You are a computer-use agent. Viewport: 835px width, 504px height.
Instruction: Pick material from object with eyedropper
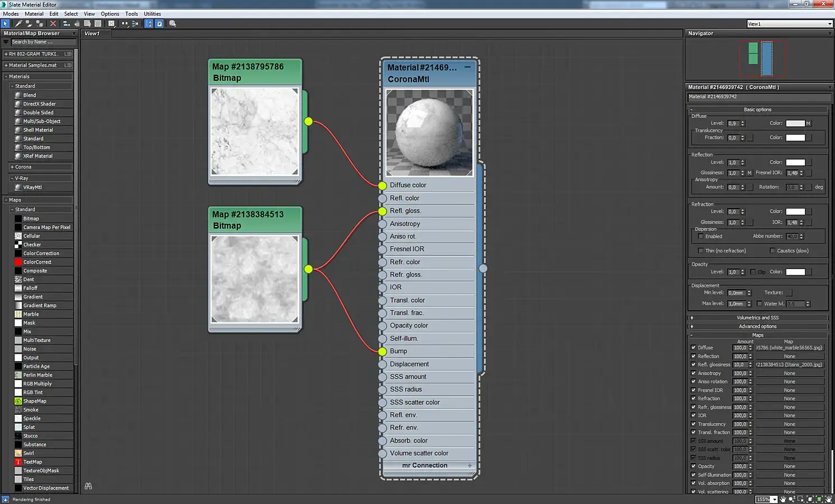coord(19,24)
